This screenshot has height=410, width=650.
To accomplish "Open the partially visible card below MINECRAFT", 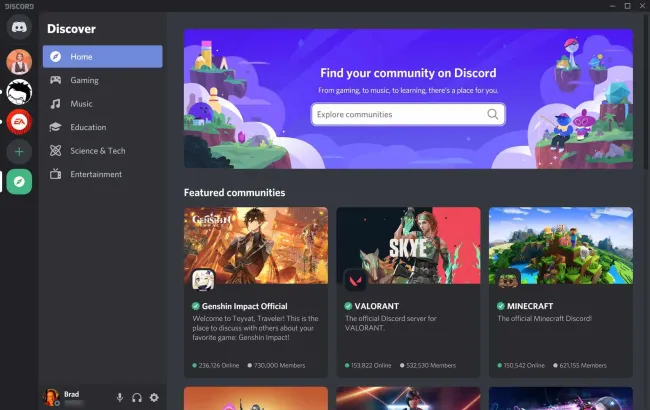I will pyautogui.click(x=561, y=398).
